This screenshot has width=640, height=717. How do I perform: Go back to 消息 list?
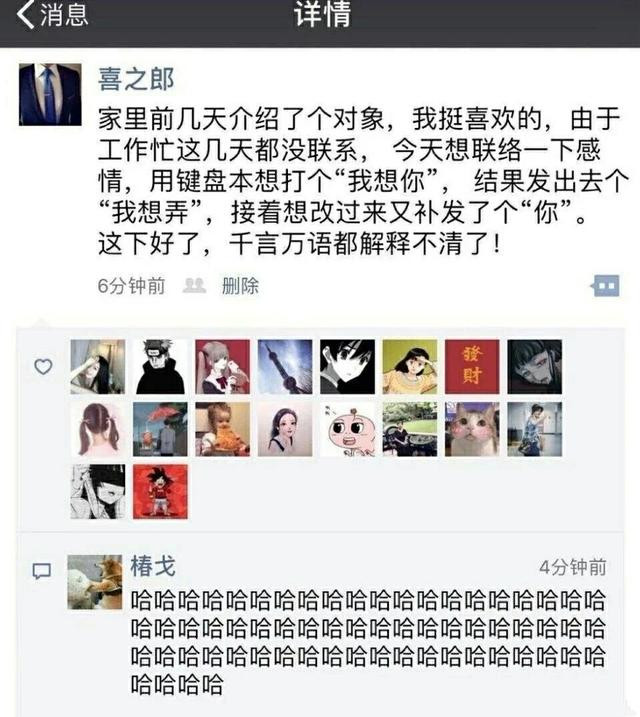52,14
